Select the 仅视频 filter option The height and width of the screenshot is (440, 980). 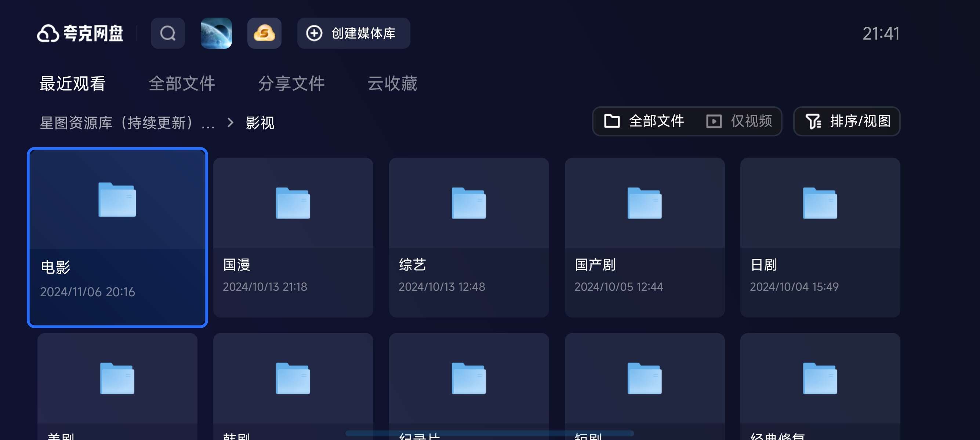[x=739, y=121]
